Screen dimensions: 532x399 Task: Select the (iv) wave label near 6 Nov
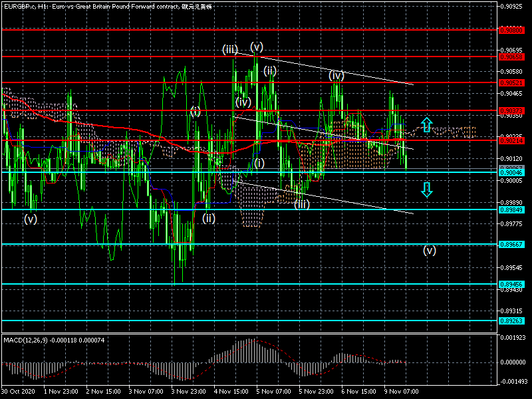click(336, 76)
